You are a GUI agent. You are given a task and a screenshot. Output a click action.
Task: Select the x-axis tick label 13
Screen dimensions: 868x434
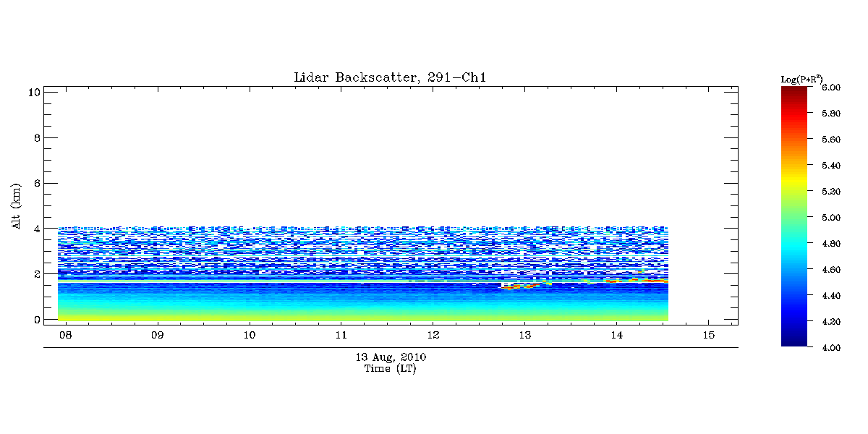[525, 336]
